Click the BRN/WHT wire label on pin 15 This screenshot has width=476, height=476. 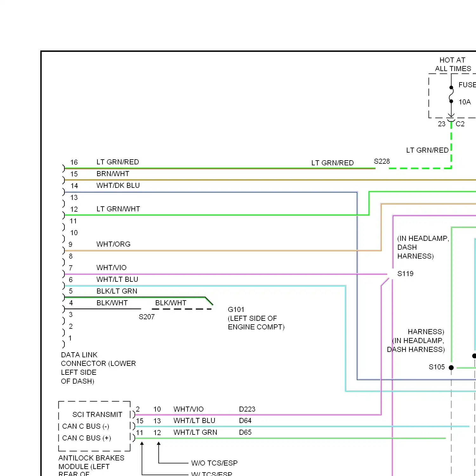[113, 174]
